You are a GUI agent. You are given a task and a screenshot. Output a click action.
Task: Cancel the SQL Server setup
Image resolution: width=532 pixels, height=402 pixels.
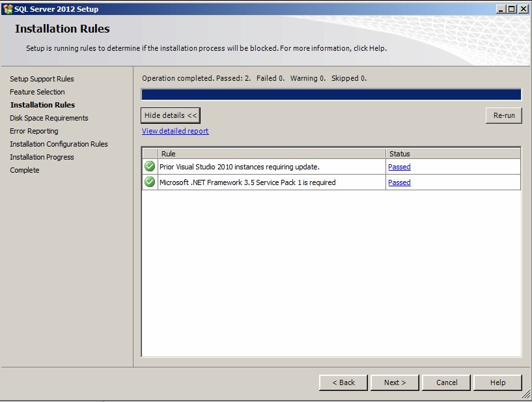coord(447,382)
